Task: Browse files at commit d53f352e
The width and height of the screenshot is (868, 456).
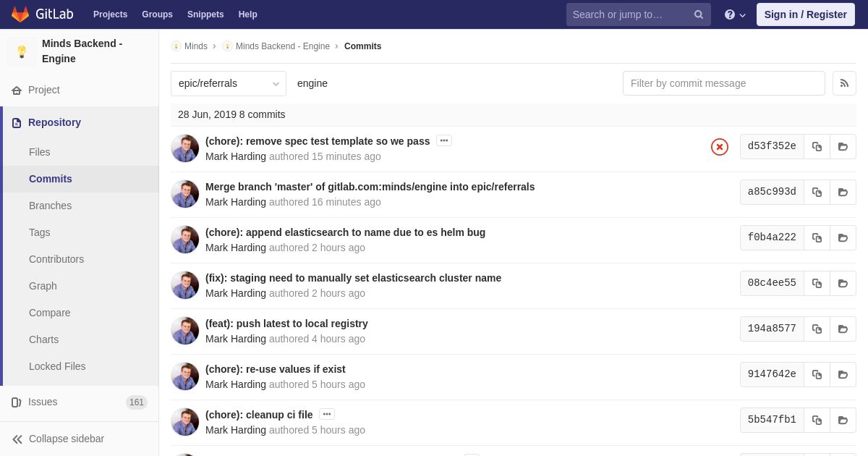Action: (843, 146)
